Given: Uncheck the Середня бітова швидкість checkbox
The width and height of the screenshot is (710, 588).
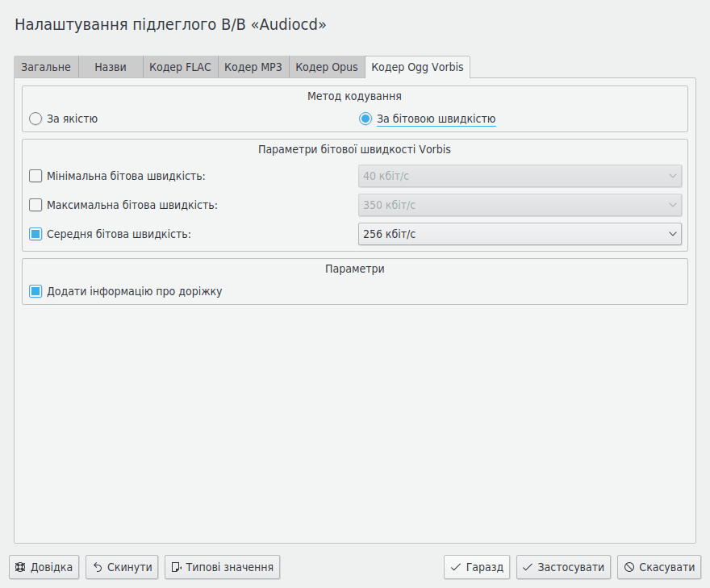Looking at the screenshot, I should tap(35, 234).
